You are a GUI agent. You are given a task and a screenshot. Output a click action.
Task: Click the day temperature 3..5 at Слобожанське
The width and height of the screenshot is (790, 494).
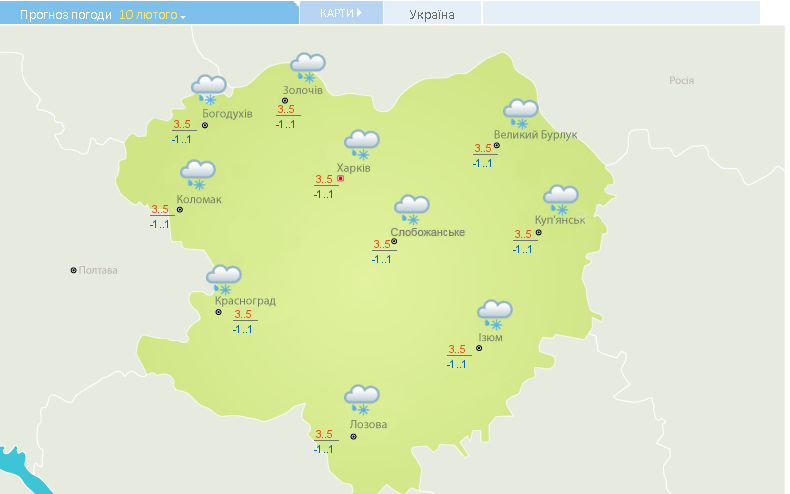click(x=382, y=244)
